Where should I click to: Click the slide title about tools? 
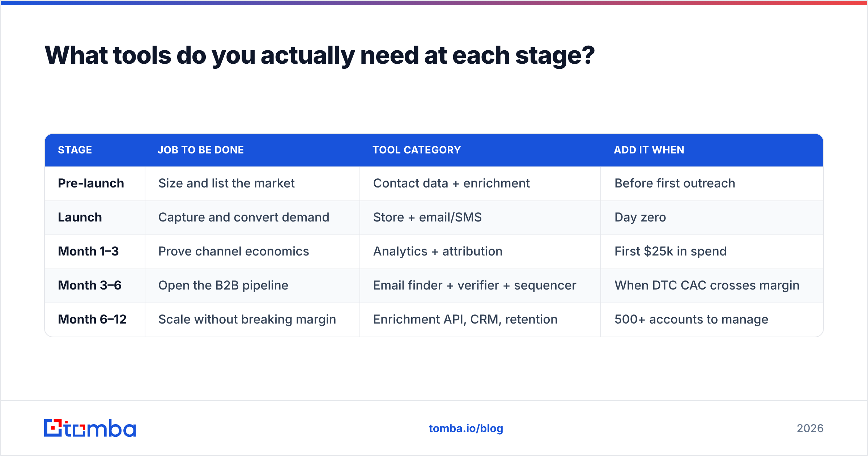(320, 56)
